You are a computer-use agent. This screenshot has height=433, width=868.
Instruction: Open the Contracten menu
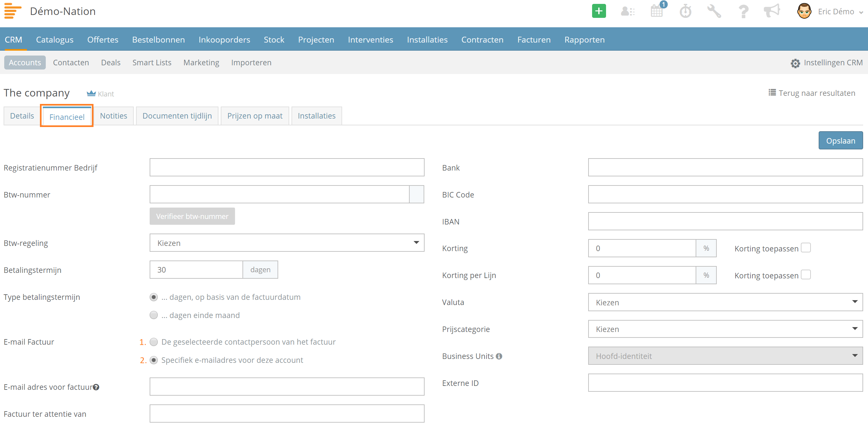click(x=482, y=39)
